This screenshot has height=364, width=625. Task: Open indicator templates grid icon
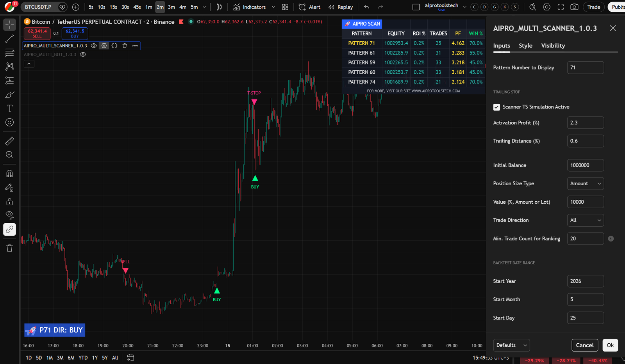(x=285, y=7)
